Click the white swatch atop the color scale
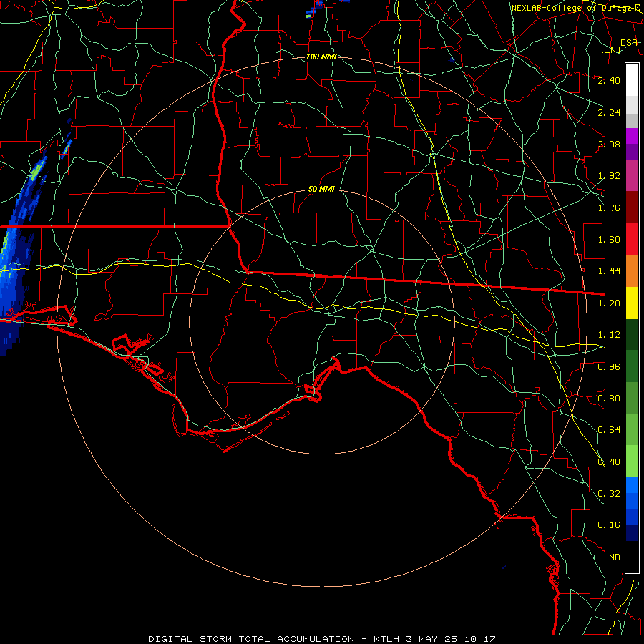The image size is (644, 644). [632, 79]
